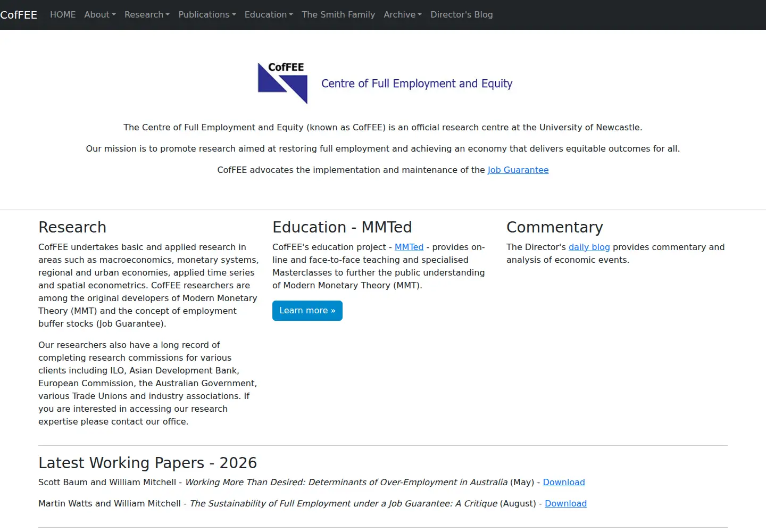Expand the Archive dropdown menu
Viewport: 766px width, 532px height.
click(403, 15)
